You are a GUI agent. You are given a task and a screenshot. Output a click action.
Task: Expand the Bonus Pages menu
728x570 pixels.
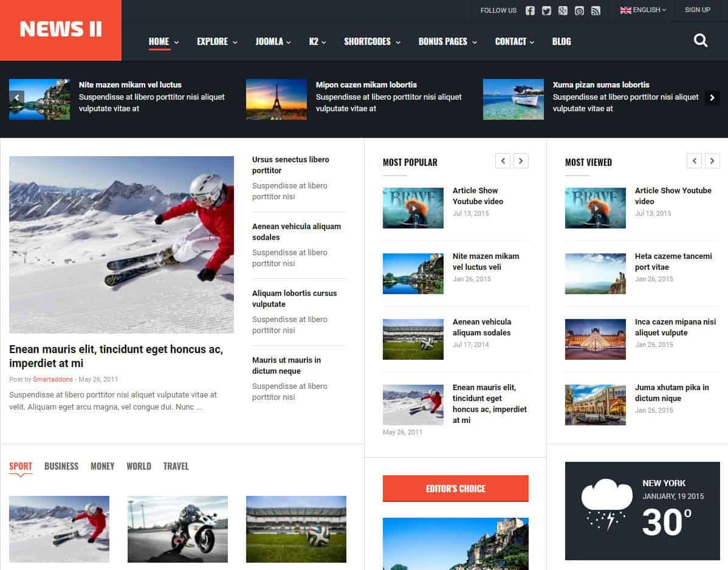447,41
